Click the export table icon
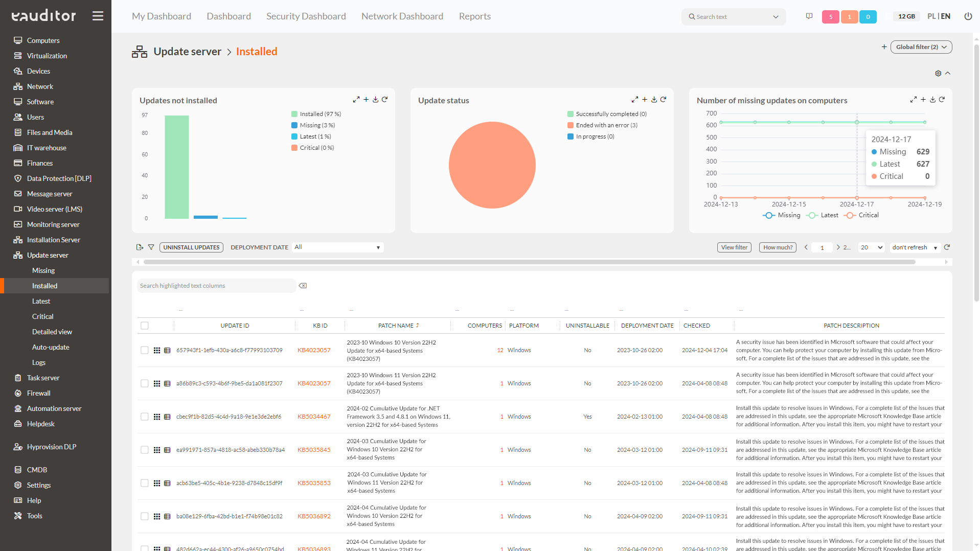Screen dimensions: 980x551 click(x=140, y=247)
